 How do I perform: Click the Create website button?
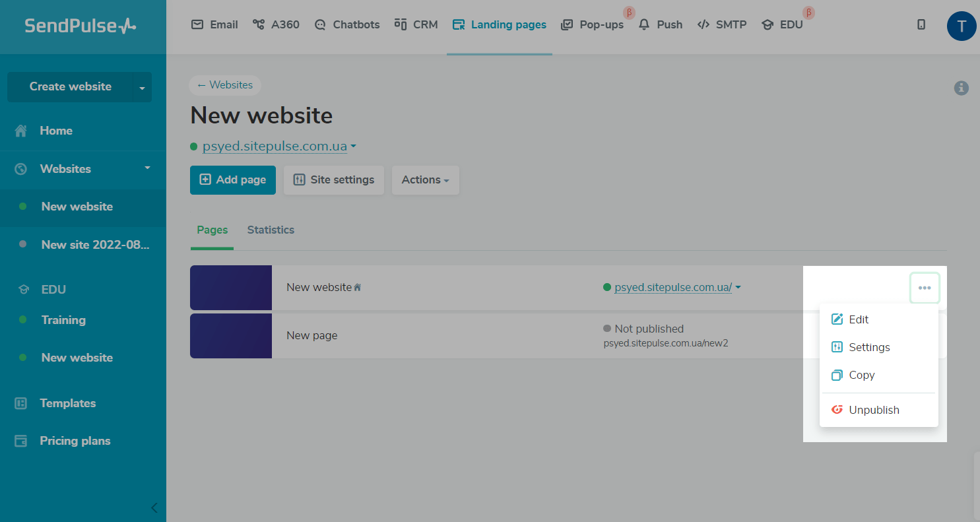(71, 86)
